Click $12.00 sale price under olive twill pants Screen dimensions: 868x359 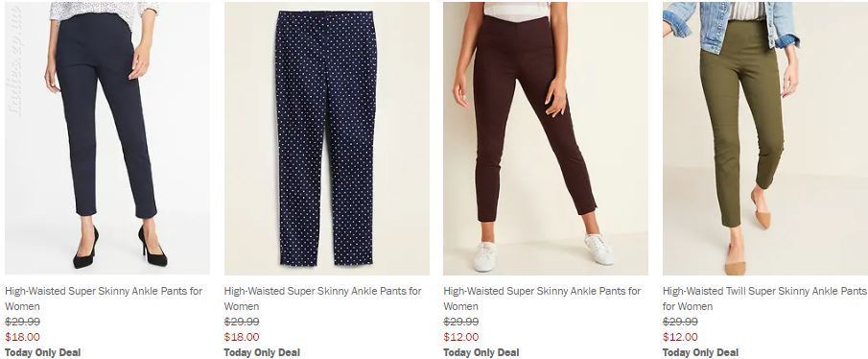coord(680,337)
